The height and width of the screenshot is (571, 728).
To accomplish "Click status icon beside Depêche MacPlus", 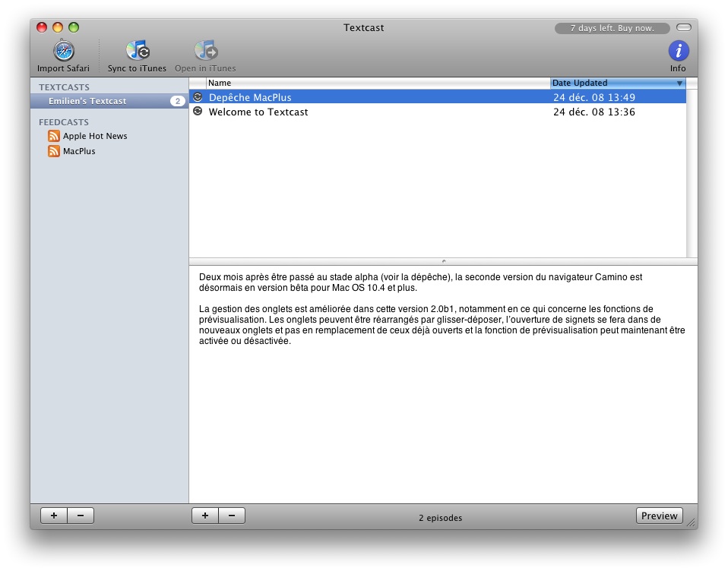I will (198, 97).
